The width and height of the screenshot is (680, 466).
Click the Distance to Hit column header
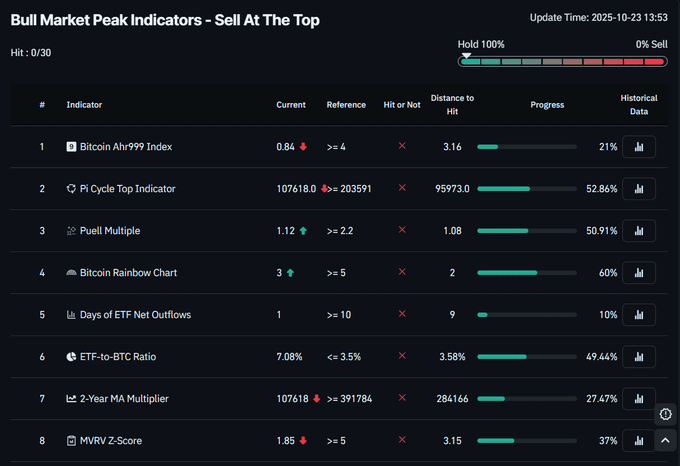[452, 105]
